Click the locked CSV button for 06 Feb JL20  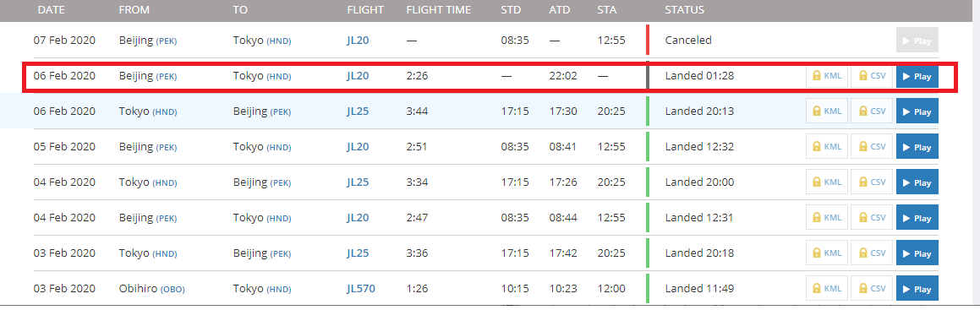click(872, 77)
